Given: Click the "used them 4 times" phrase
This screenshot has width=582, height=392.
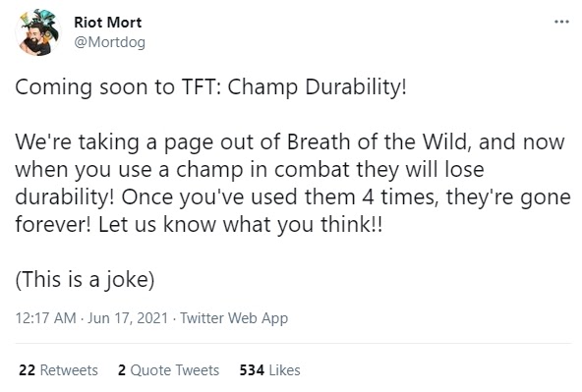Looking at the screenshot, I should [343, 196].
